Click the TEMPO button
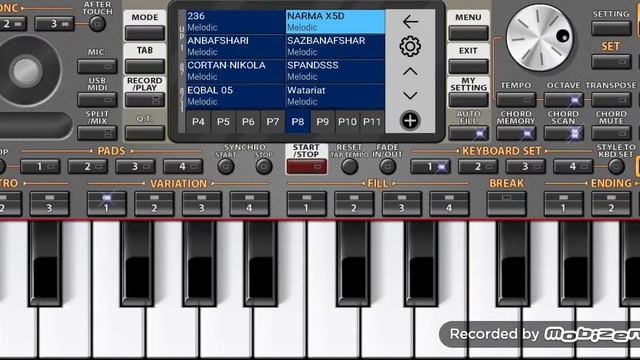 [516, 100]
